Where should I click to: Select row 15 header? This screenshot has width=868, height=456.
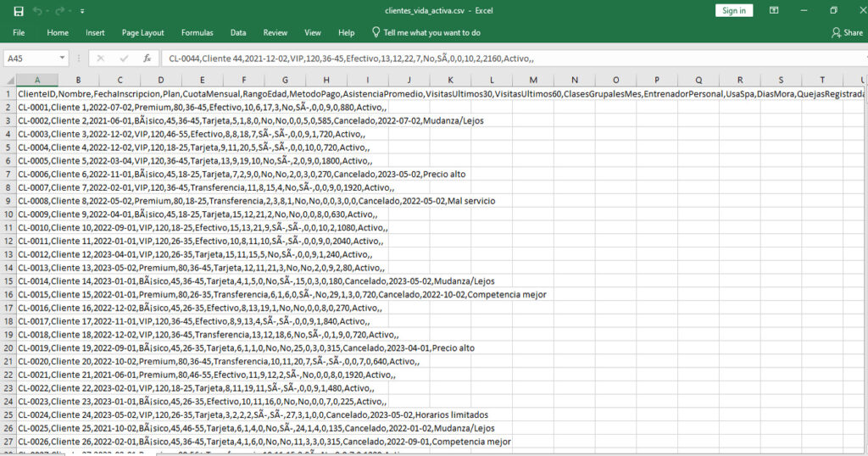click(8, 281)
